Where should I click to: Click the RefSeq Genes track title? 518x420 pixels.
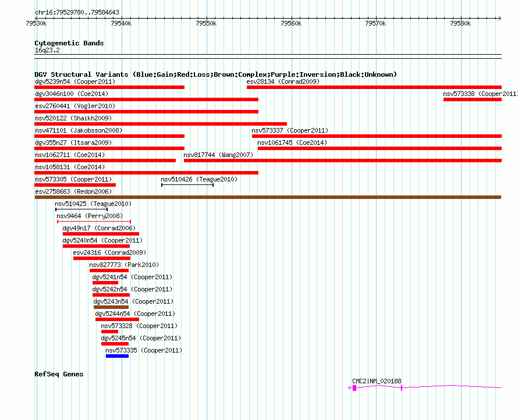click(59, 374)
